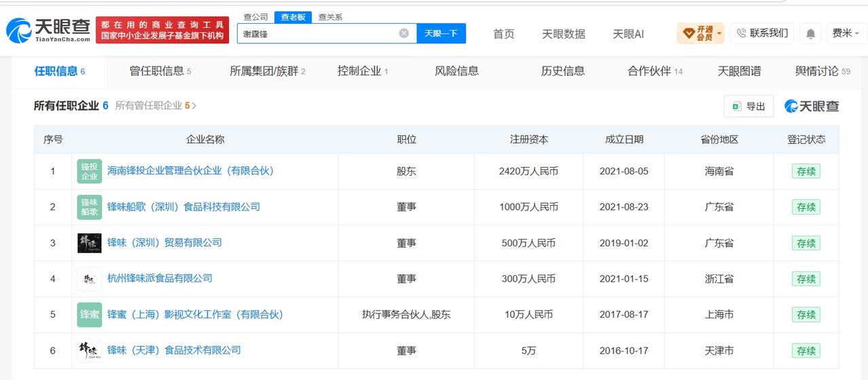Click the 企业名称 column header
The height and width of the screenshot is (380, 868).
click(205, 140)
